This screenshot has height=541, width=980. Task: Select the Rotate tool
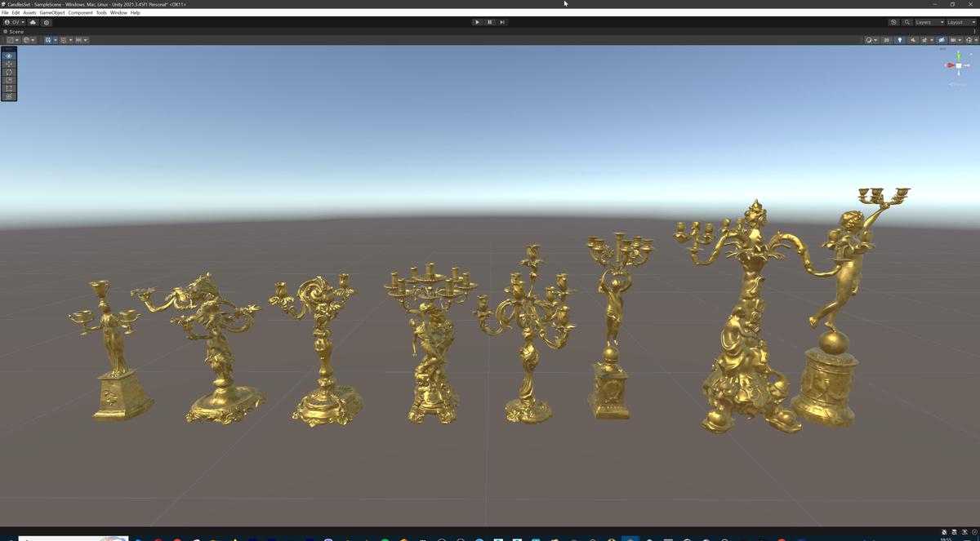[x=9, y=72]
